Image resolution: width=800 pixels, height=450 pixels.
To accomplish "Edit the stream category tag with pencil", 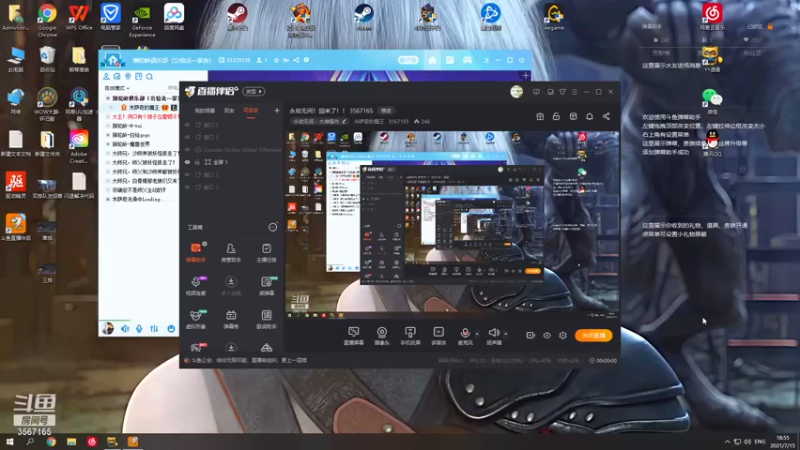I will [x=344, y=121].
